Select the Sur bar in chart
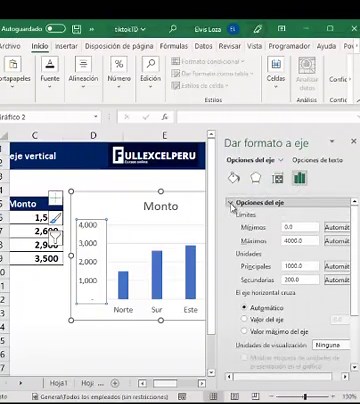 coord(157,275)
